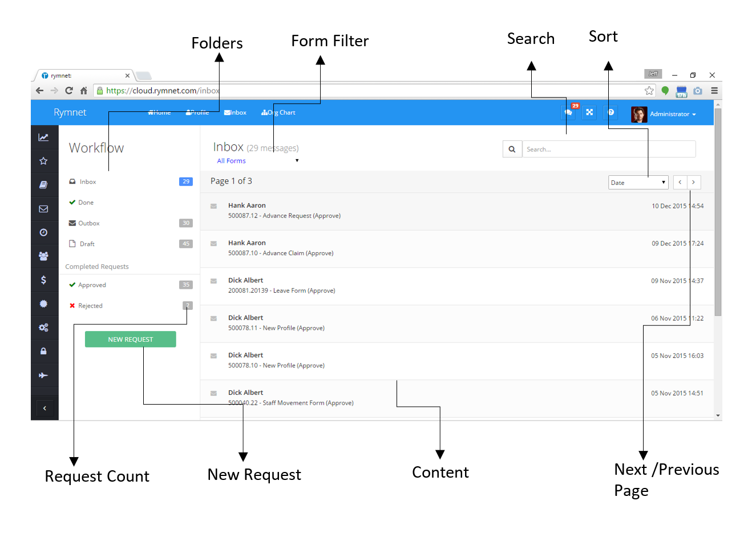
Task: Select Org Chart in top navigation
Action: [278, 112]
